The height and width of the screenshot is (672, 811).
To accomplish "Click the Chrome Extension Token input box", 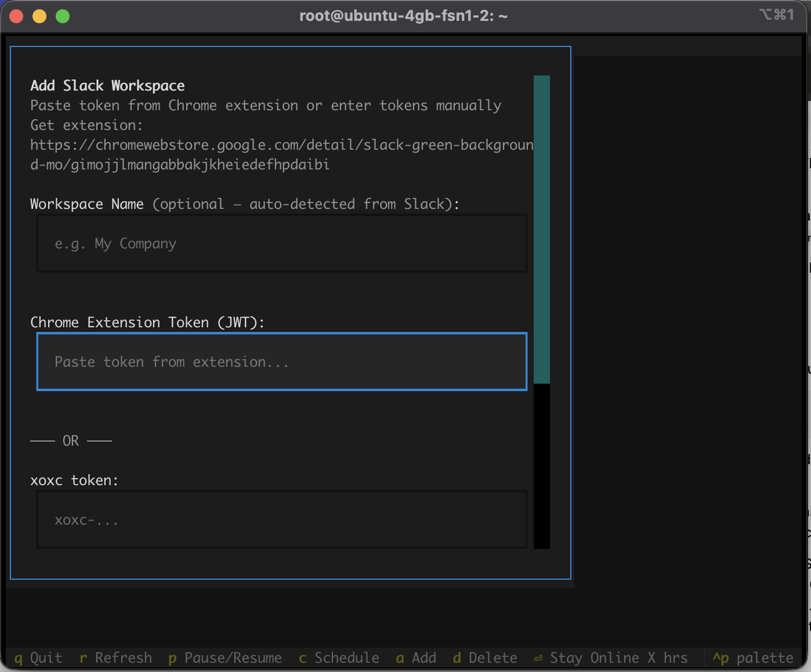I will (x=282, y=362).
